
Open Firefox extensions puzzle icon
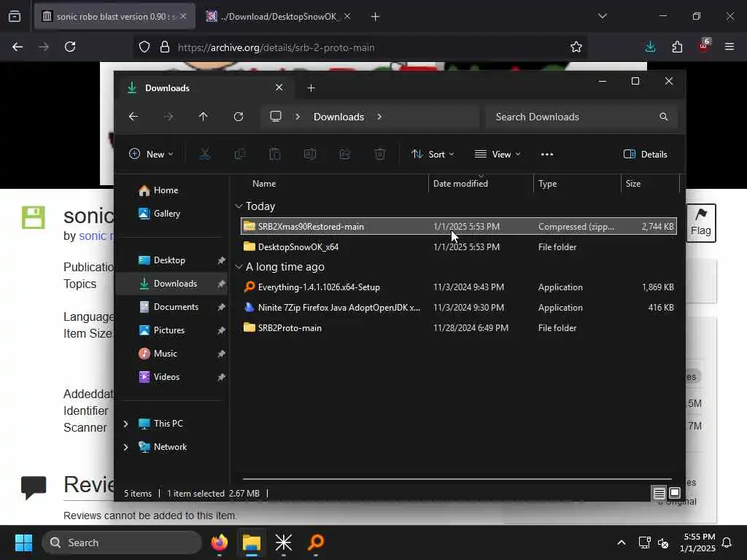click(677, 47)
